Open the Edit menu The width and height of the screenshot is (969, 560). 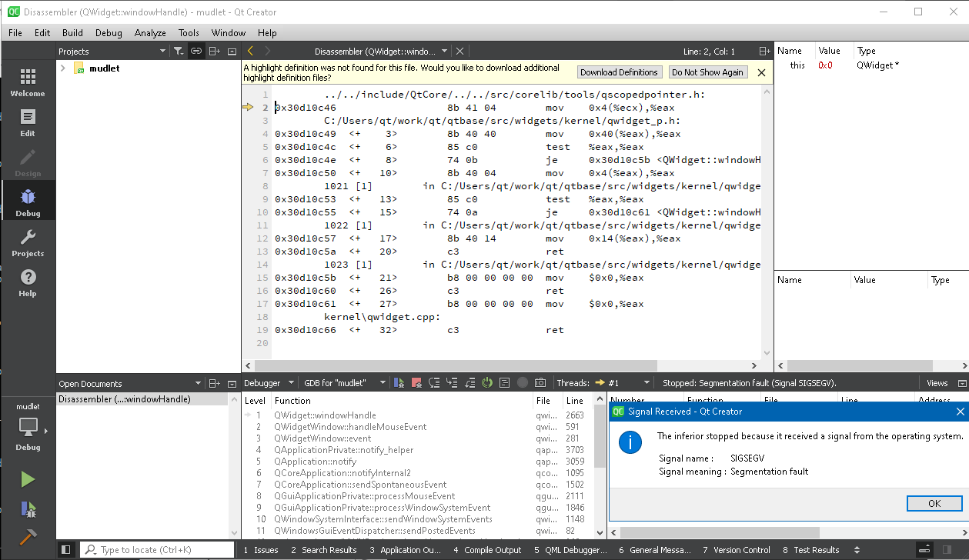(42, 33)
